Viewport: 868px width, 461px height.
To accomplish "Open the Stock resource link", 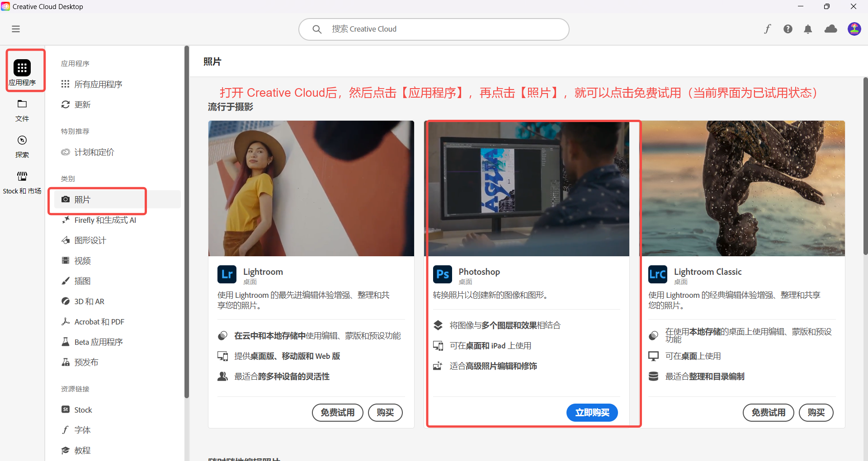I will (x=118, y=410).
